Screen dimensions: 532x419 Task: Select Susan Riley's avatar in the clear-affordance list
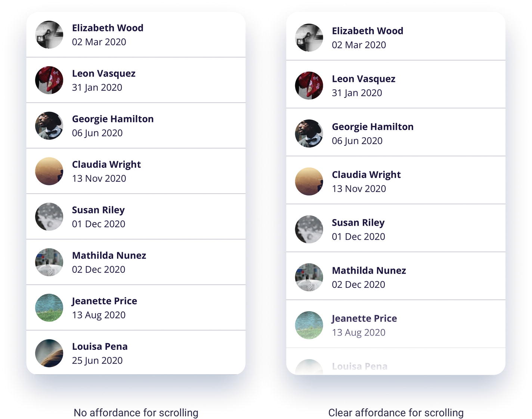(309, 229)
